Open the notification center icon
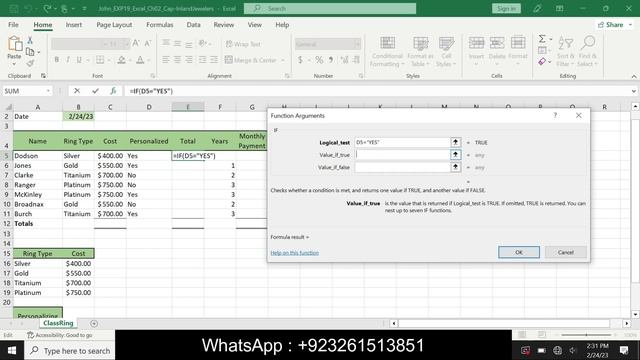This screenshot has width=640, height=360. (624, 350)
